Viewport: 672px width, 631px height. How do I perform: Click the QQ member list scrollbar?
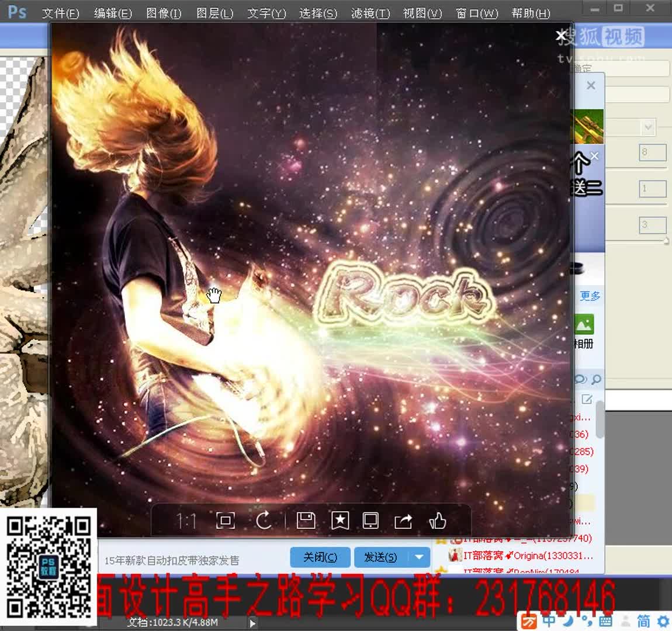[600, 419]
